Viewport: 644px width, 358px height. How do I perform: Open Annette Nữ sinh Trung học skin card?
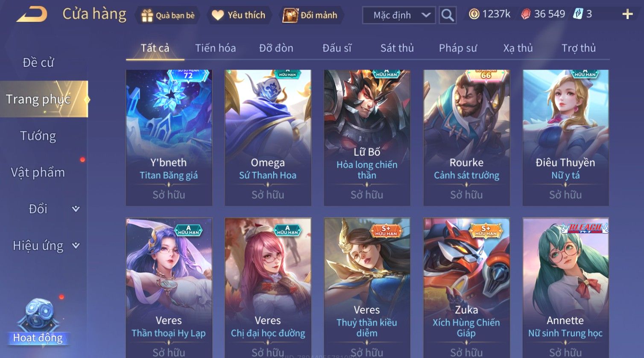(565, 288)
